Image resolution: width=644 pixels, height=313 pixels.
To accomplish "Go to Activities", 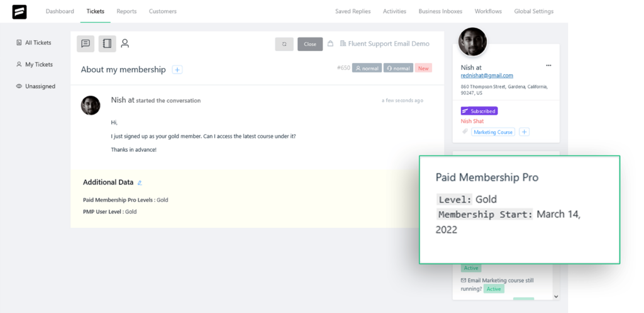I will coord(395,11).
